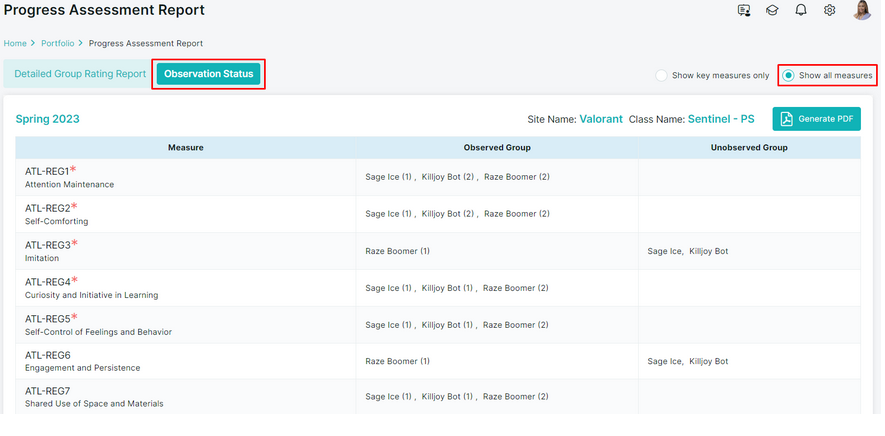Switch to Observation Status tab
This screenshot has width=885, height=436.
click(x=209, y=74)
